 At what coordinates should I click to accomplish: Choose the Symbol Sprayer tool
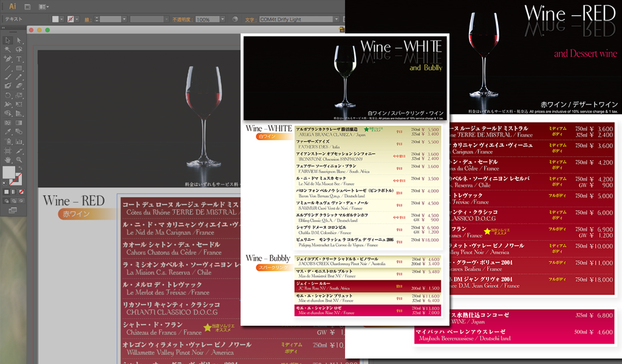(x=7, y=141)
